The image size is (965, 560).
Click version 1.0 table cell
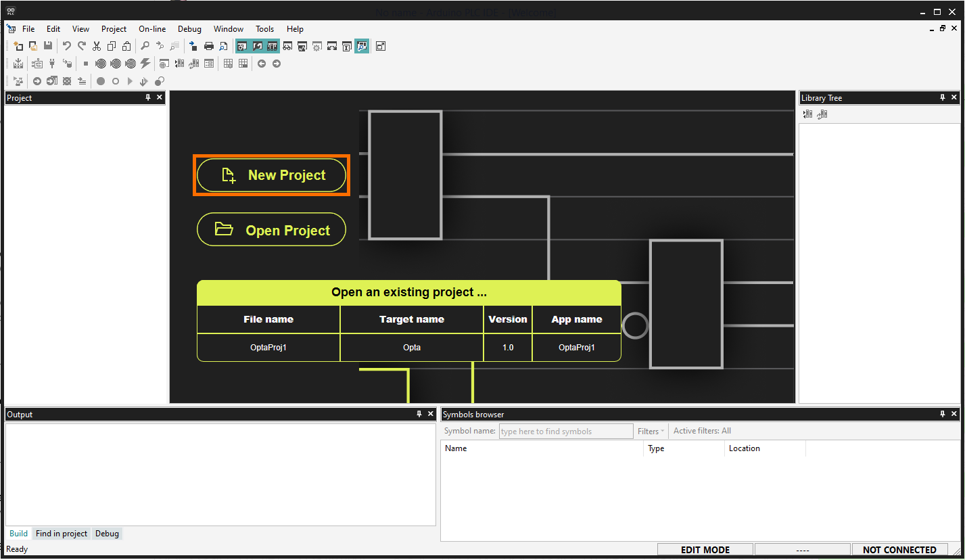508,348
